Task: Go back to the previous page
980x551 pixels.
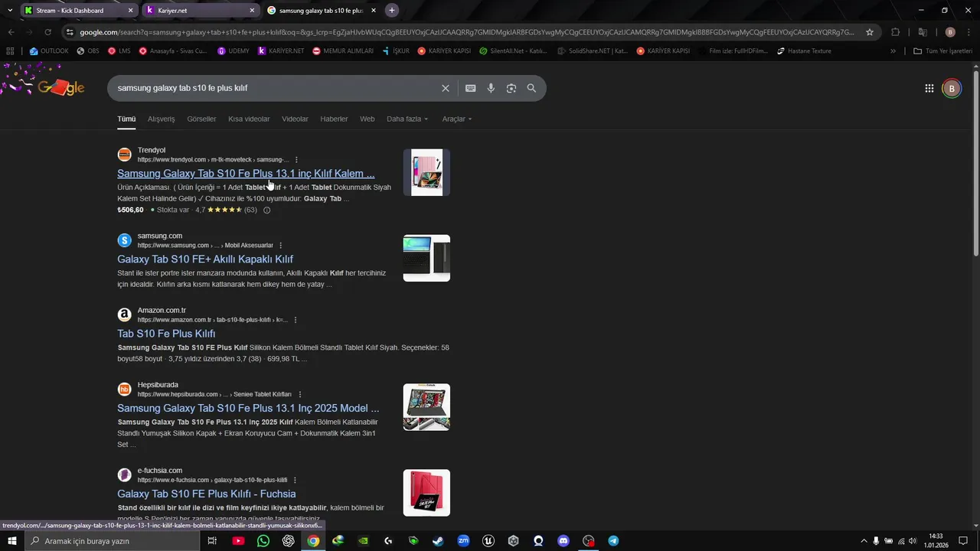Action: point(11,32)
